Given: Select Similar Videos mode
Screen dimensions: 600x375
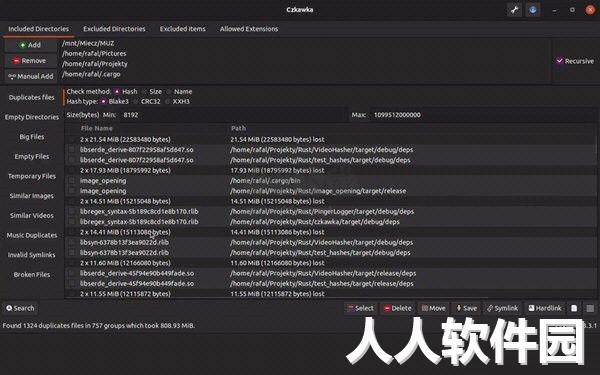Looking at the screenshot, I should [x=32, y=216].
